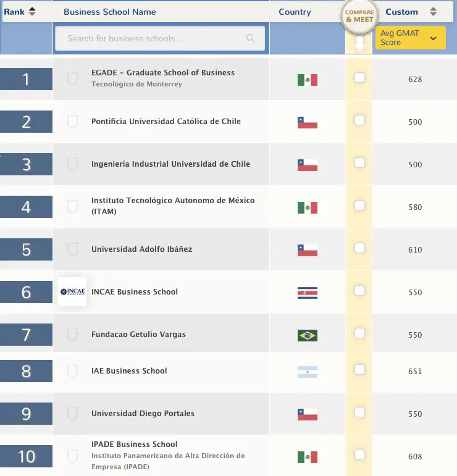Click the GMAT score 580 for ITAM

pos(415,207)
